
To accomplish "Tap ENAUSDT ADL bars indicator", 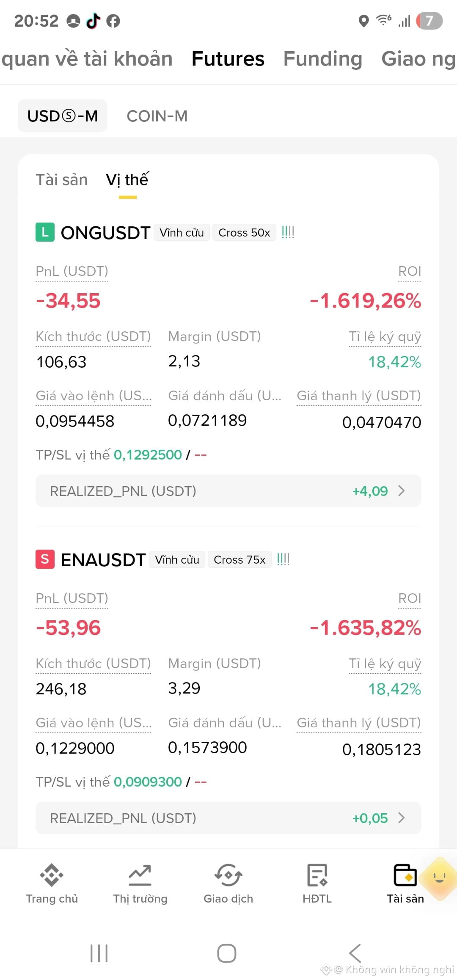I will tap(283, 559).
